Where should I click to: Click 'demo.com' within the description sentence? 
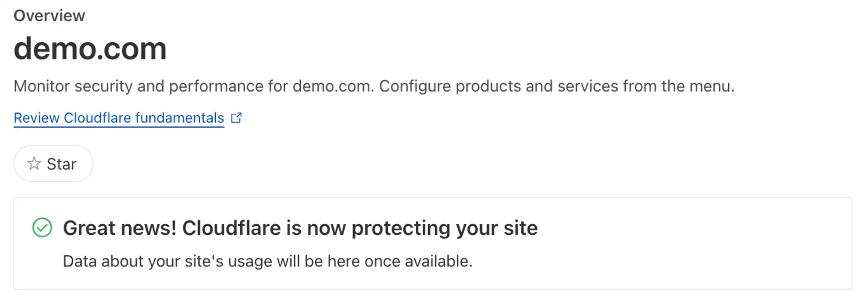[x=333, y=86]
